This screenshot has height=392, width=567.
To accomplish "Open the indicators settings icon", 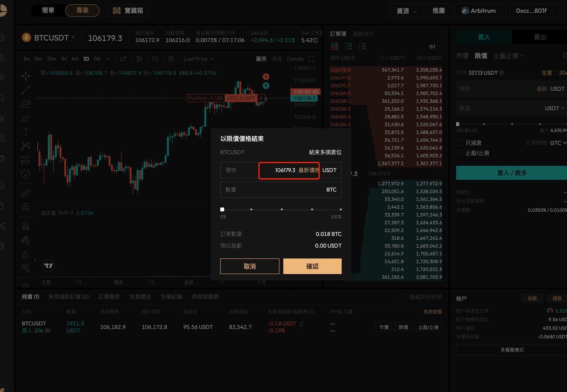I will tap(123, 59).
